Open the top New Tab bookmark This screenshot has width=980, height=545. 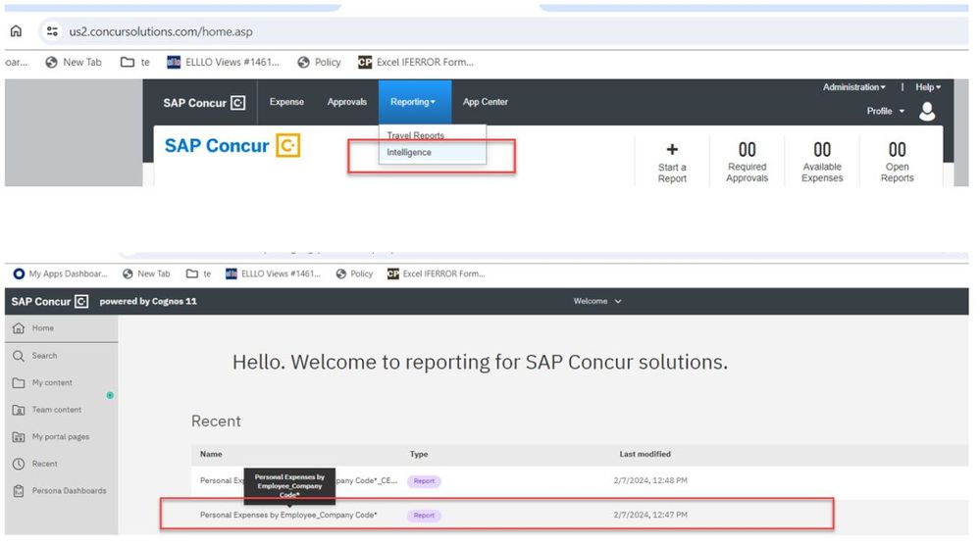pos(74,62)
